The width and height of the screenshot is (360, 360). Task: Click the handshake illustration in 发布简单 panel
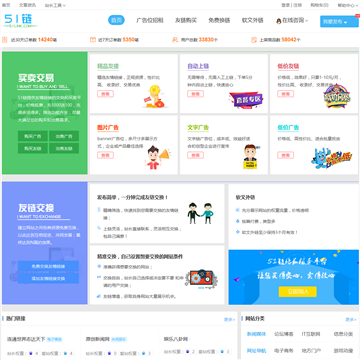tap(200, 213)
